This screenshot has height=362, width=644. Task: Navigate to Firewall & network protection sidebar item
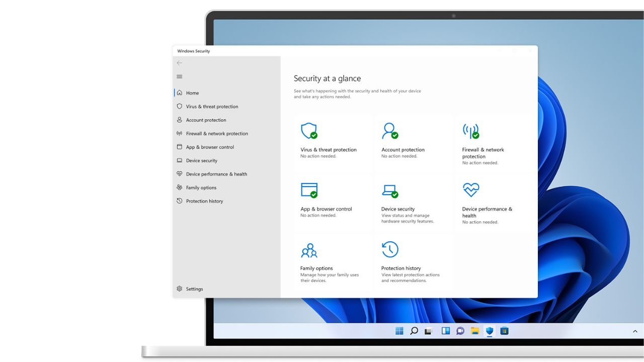pyautogui.click(x=217, y=134)
